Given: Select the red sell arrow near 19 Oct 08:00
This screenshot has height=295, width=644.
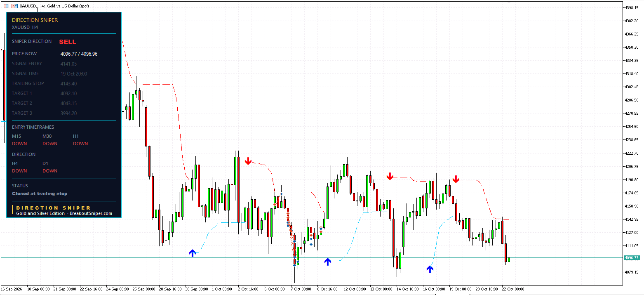Looking at the screenshot, I should coord(456,179).
